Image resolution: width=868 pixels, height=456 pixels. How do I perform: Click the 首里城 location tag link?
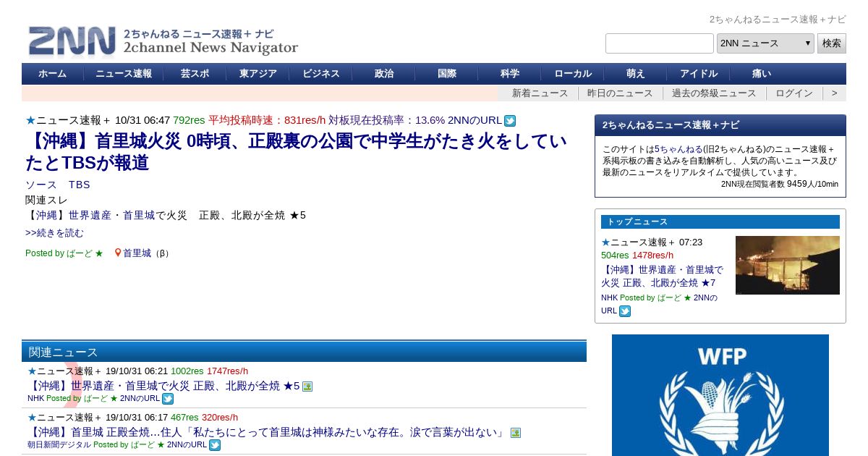click(x=137, y=253)
